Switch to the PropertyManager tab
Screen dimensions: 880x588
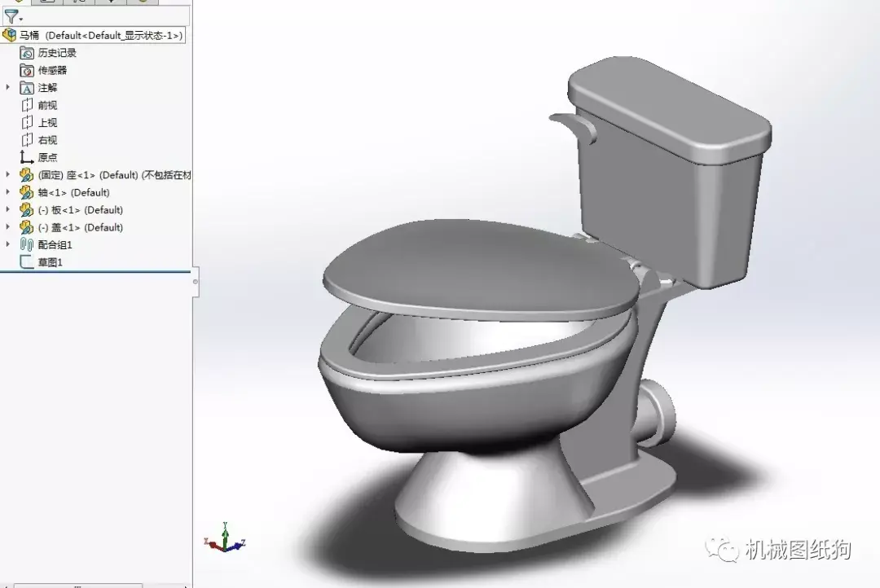pos(46,2)
